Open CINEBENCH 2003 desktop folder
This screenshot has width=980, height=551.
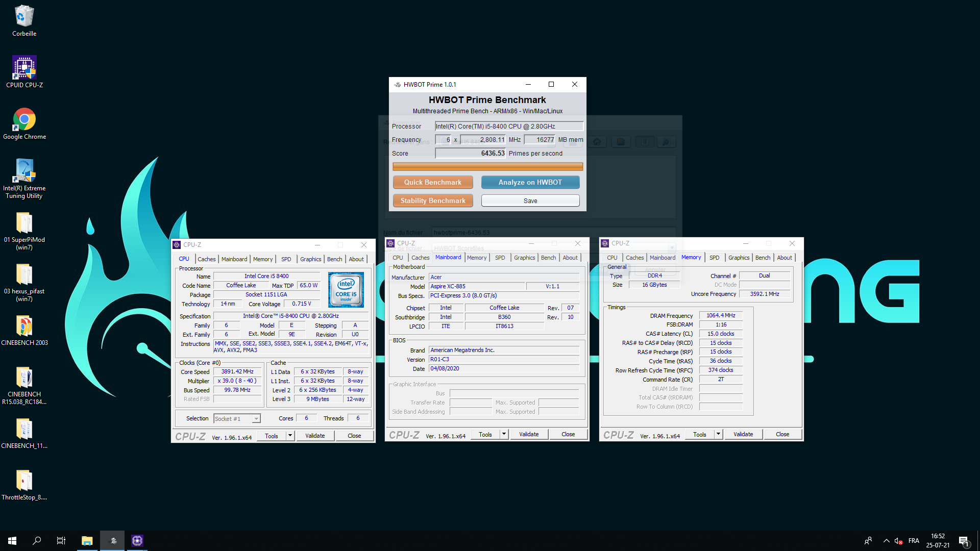click(x=24, y=331)
